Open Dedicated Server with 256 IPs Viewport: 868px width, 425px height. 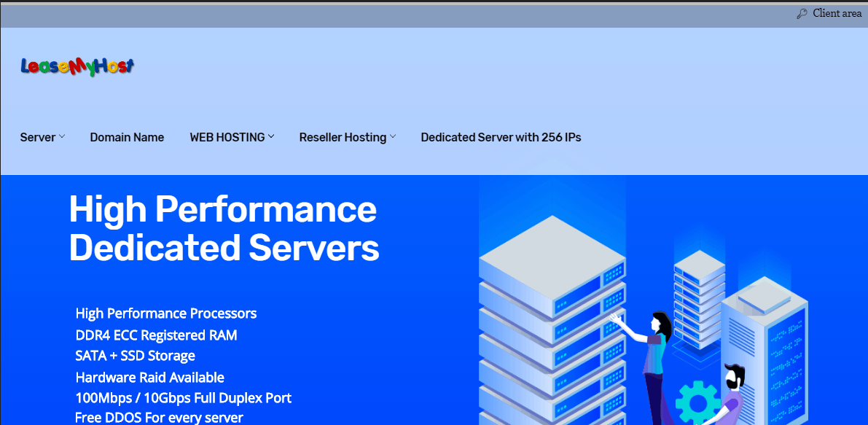[x=501, y=137]
